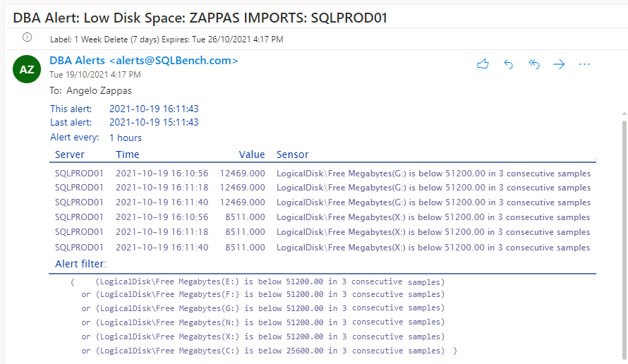This screenshot has height=364, width=628.
Task: Click the email subject heading
Action: point(200,18)
